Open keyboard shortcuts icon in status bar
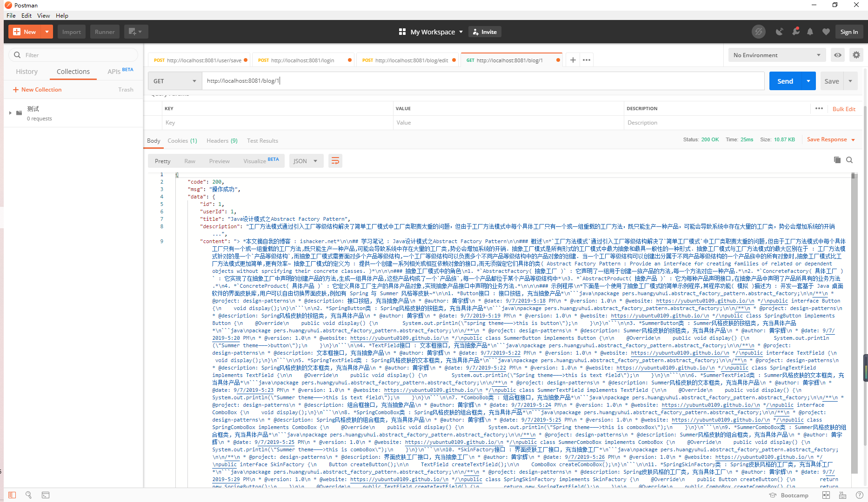 click(842, 495)
